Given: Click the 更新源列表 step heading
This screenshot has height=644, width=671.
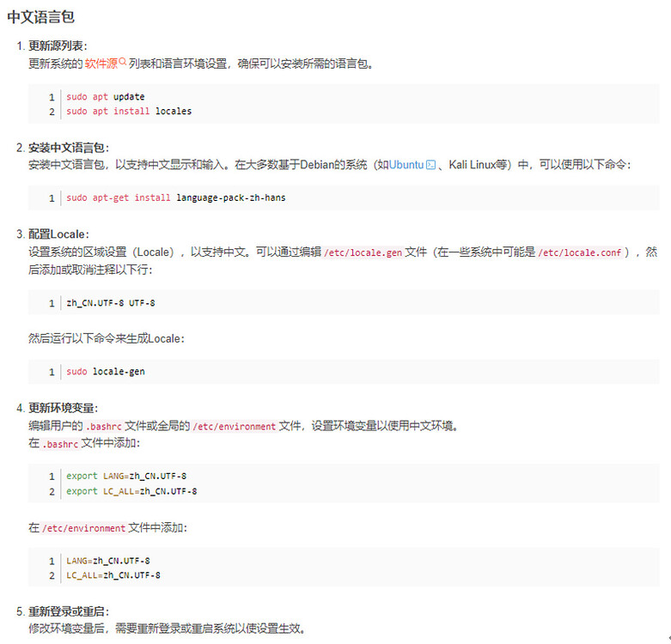Looking at the screenshot, I should pyautogui.click(x=58, y=46).
